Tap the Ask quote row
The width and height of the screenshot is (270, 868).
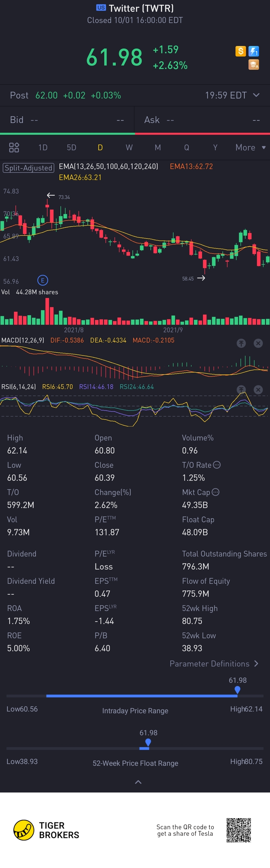click(x=202, y=119)
